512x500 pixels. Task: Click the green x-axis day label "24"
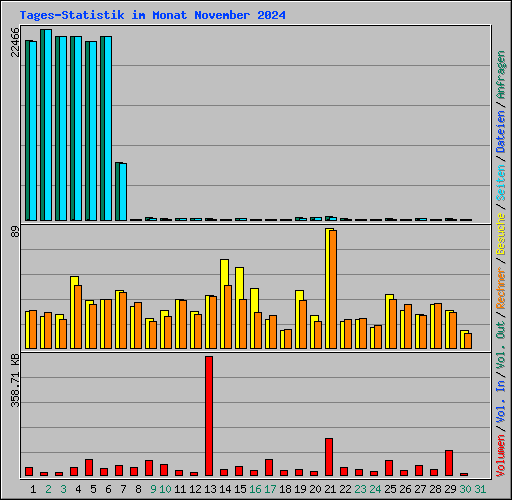[375, 489]
